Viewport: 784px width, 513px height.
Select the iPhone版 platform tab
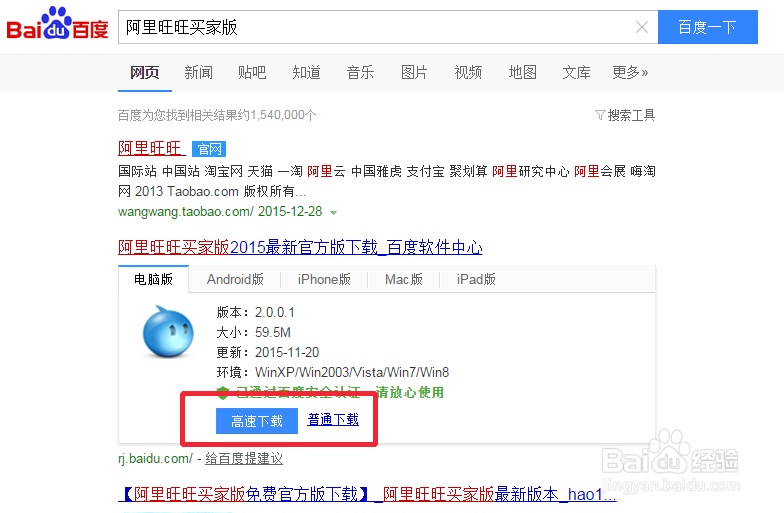[324, 279]
